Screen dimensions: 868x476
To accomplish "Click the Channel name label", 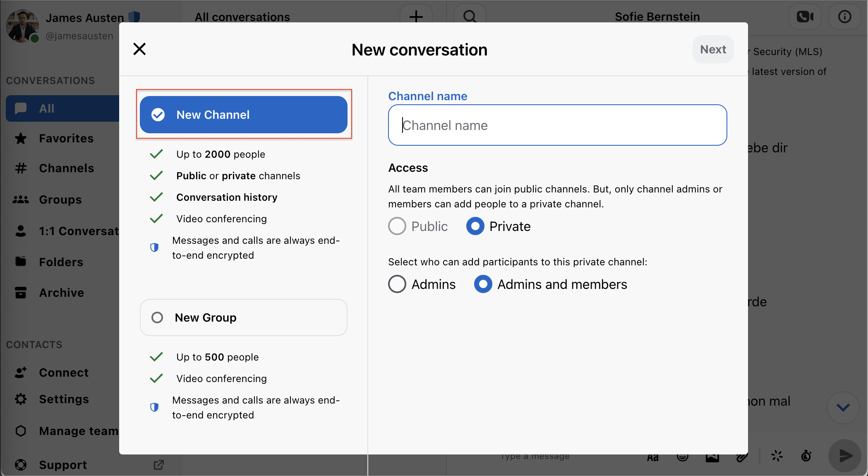I will tap(427, 96).
